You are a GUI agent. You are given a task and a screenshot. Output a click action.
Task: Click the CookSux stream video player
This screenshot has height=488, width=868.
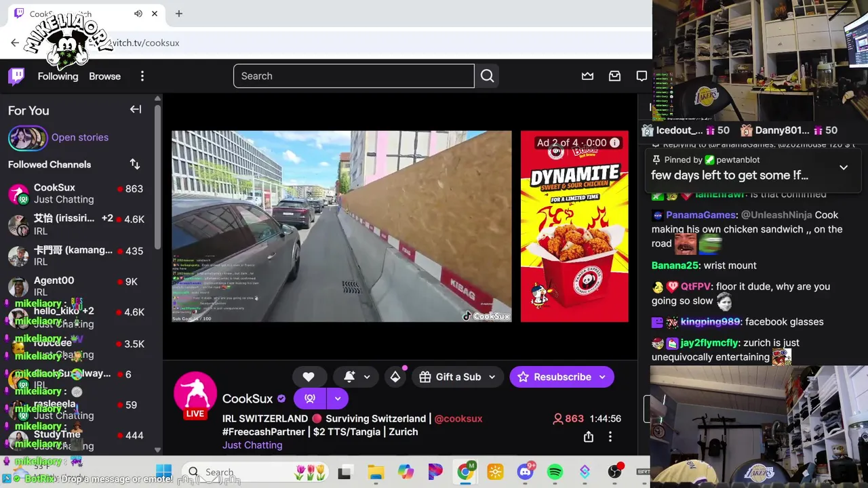(x=341, y=226)
